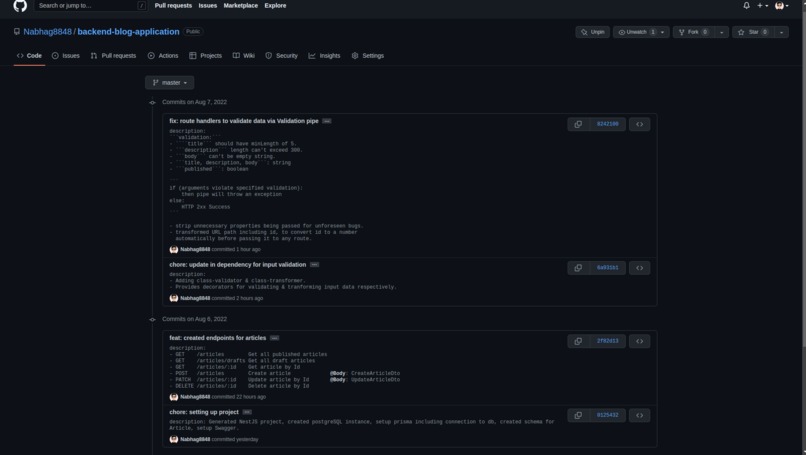Open the 'feat: created endpoints' commit hash

tap(608, 341)
